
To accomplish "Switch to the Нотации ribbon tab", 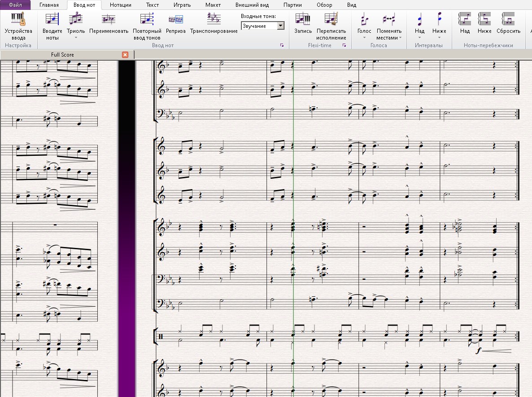I will (x=121, y=5).
